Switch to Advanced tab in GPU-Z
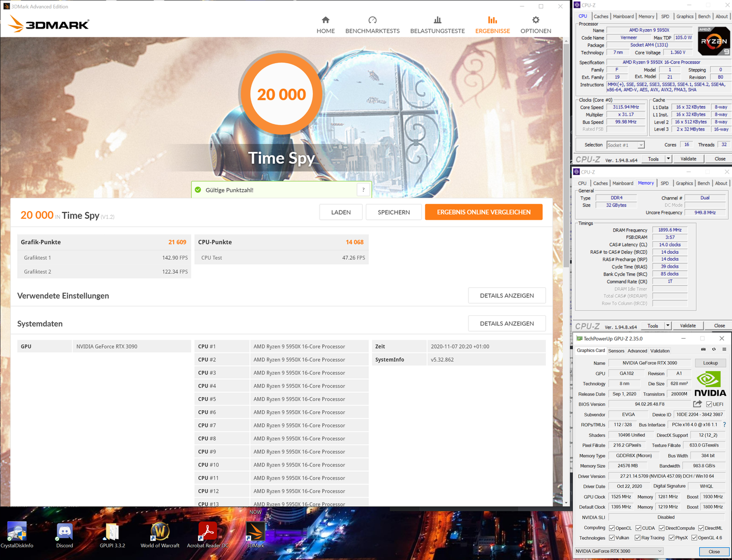732x560 pixels. 638,351
